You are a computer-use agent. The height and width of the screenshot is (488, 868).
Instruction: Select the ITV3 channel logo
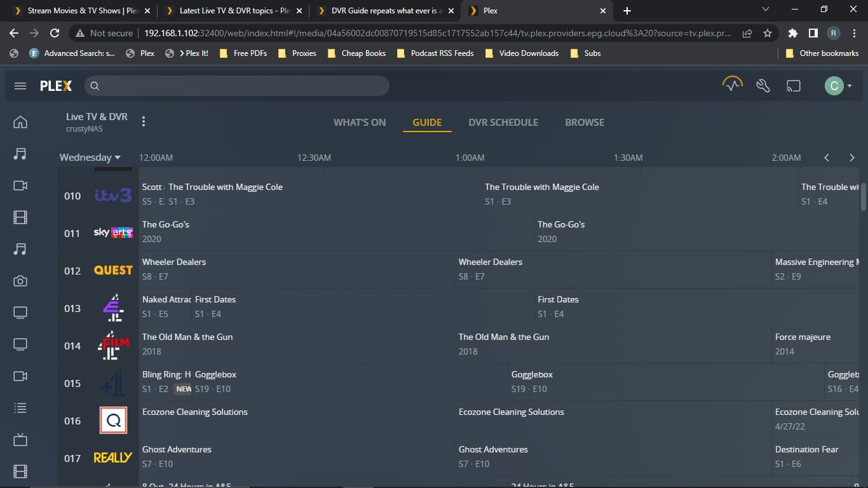[112, 196]
